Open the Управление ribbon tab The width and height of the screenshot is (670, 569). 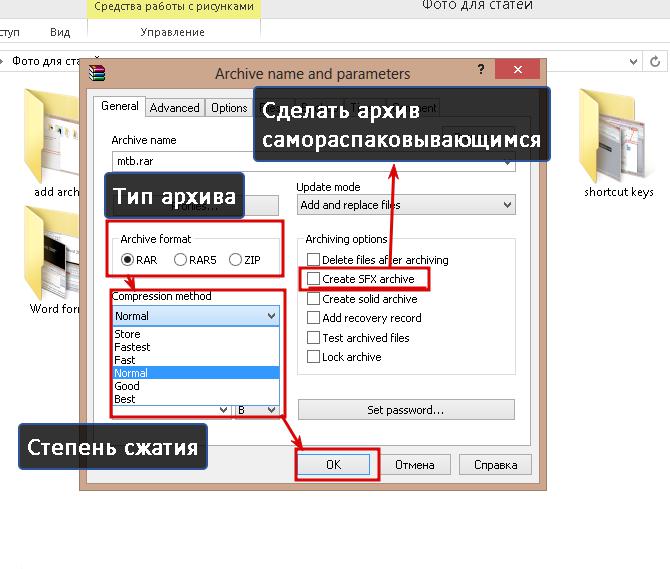coord(173,32)
